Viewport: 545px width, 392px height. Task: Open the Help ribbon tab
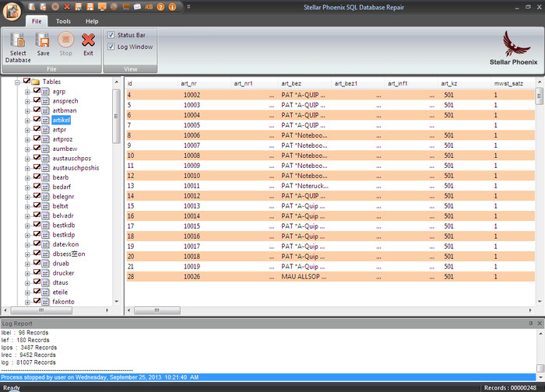pyautogui.click(x=92, y=21)
